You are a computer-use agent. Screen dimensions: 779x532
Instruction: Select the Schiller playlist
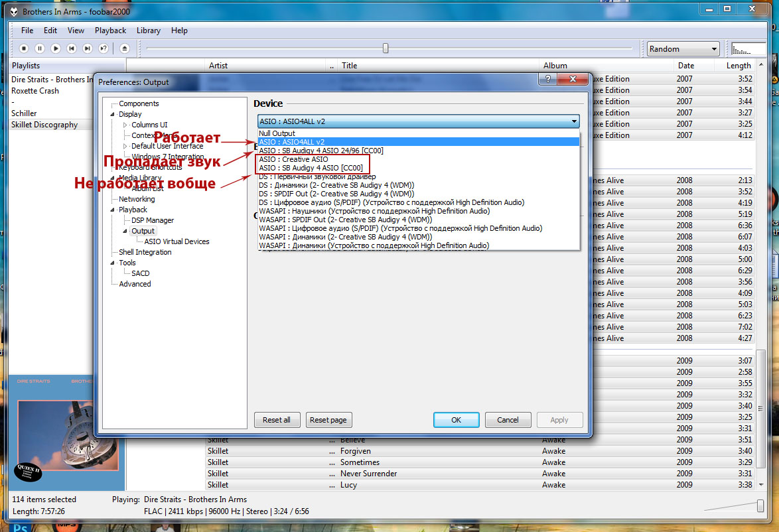coord(24,113)
